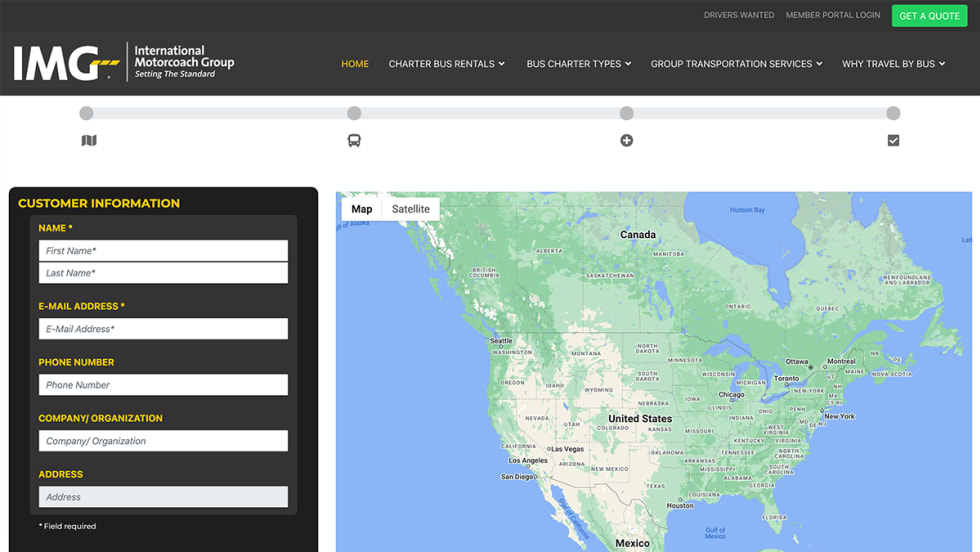Screen dimensions: 980x552
Task: Click the IMG International Motorcoach Group logo
Action: (x=124, y=63)
